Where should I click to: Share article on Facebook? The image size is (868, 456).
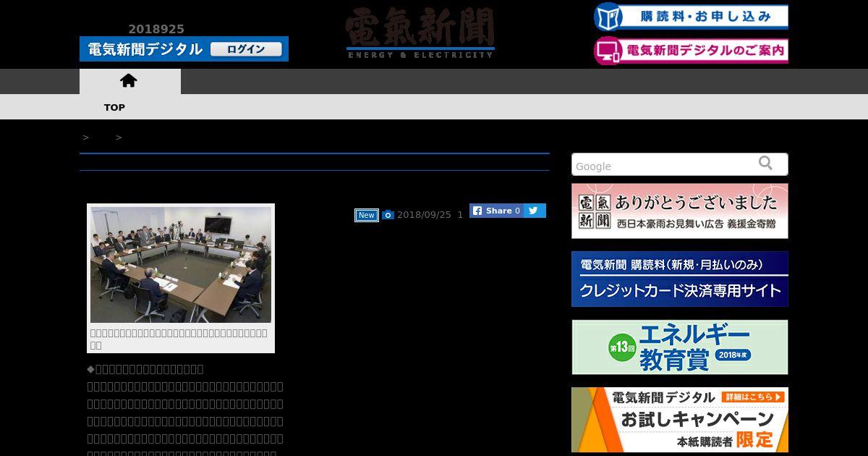tap(496, 211)
